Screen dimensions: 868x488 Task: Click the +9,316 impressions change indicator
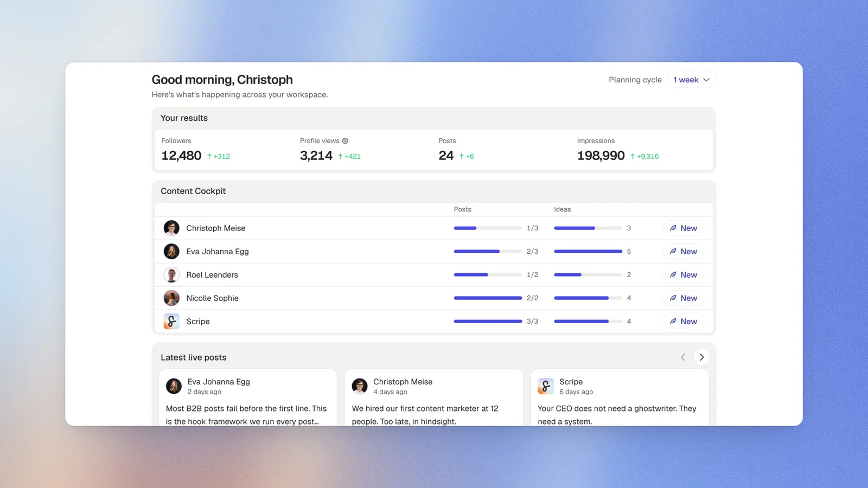[x=644, y=156]
